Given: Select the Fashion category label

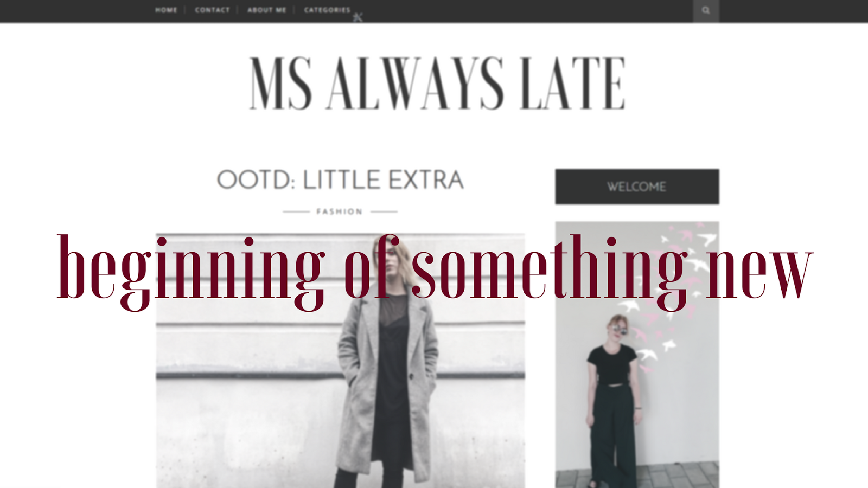Looking at the screenshot, I should coord(340,211).
